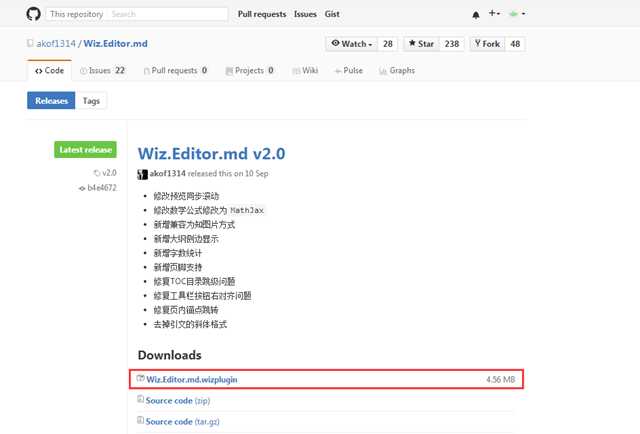The image size is (640, 434).
Task: Download Source code (tar.gz)
Action: pos(182,421)
